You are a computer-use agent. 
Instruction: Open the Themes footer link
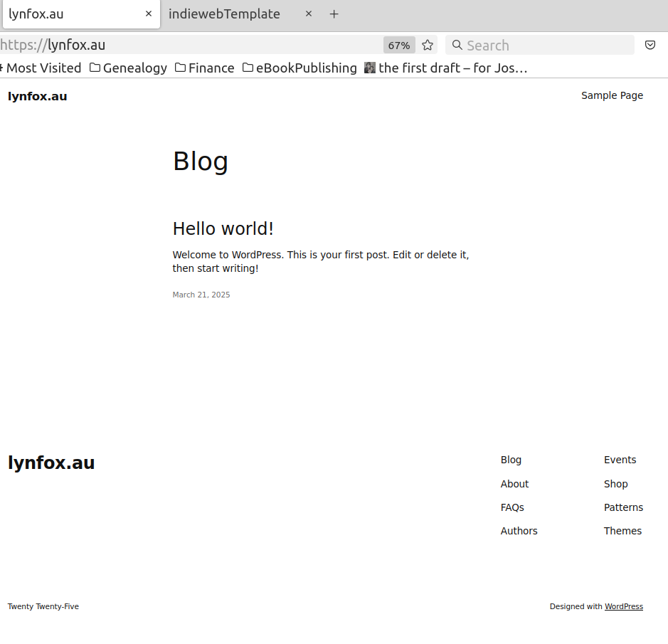tap(622, 531)
